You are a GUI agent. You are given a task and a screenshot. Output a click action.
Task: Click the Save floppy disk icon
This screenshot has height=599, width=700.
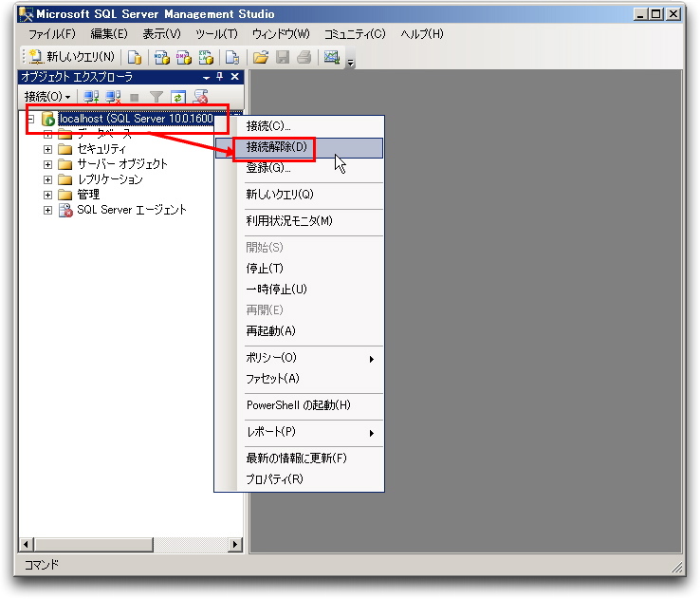[283, 57]
